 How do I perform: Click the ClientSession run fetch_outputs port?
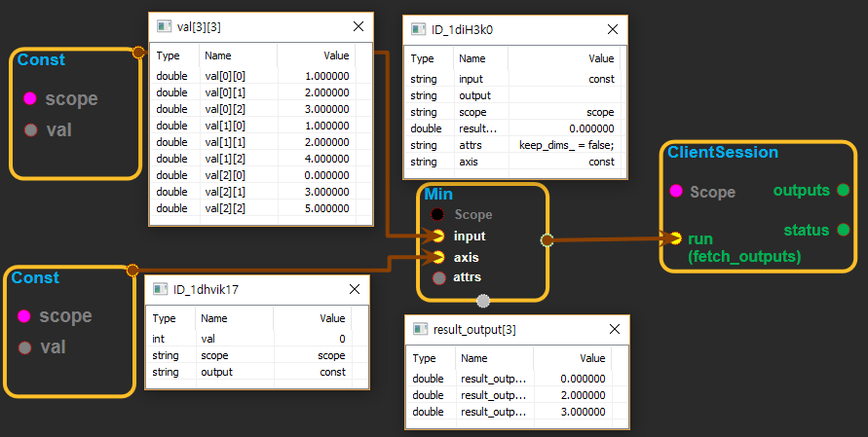point(675,238)
